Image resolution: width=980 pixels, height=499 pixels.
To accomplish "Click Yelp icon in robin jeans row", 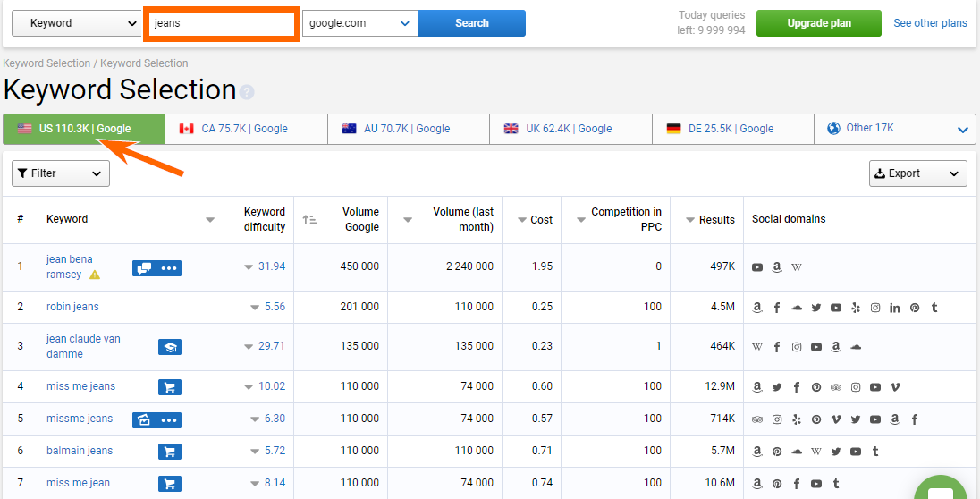I will pyautogui.click(x=856, y=308).
